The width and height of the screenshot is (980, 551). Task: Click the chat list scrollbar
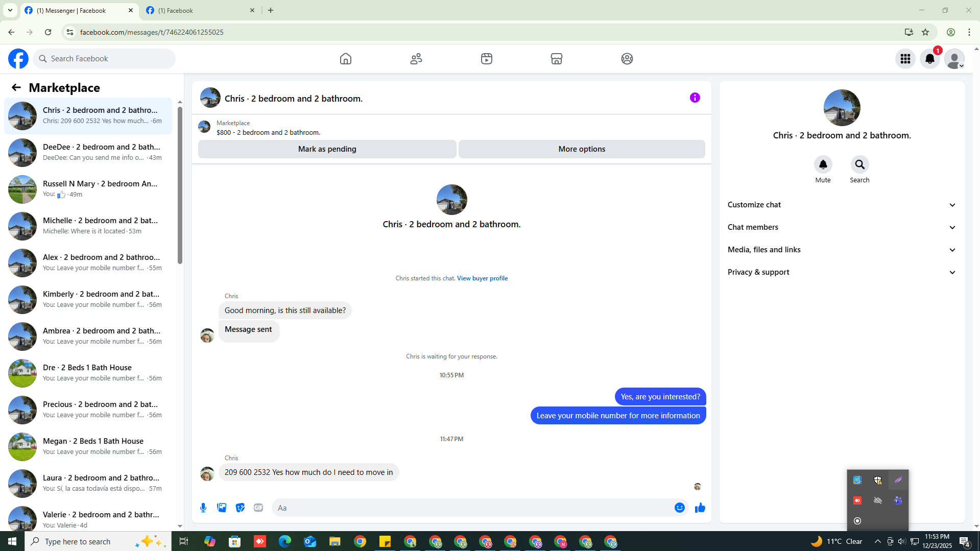coord(180,186)
